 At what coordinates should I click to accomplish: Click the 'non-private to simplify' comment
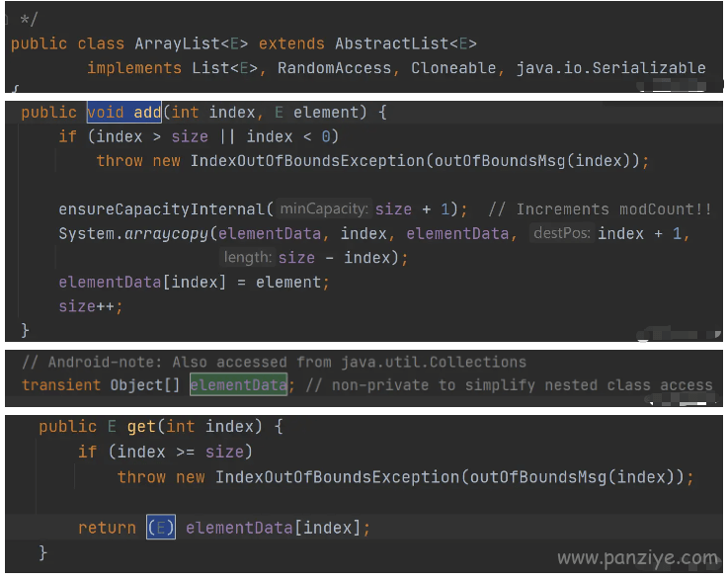pyautogui.click(x=509, y=385)
